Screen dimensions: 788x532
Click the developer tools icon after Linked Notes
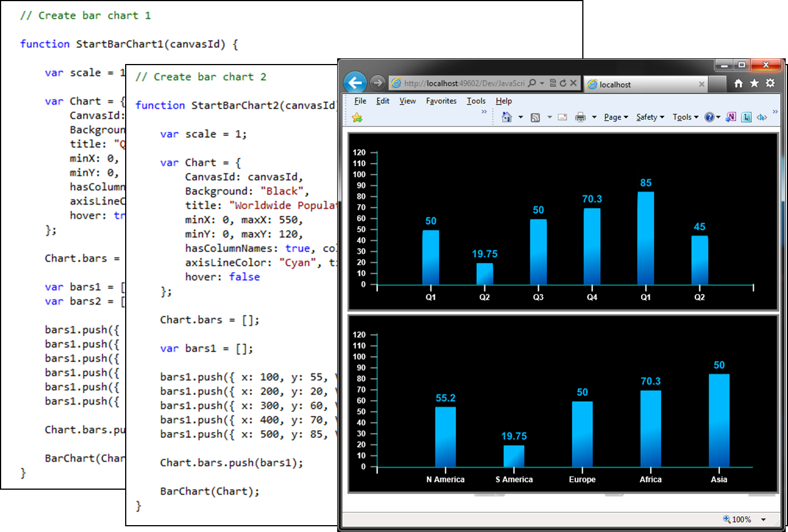click(762, 117)
